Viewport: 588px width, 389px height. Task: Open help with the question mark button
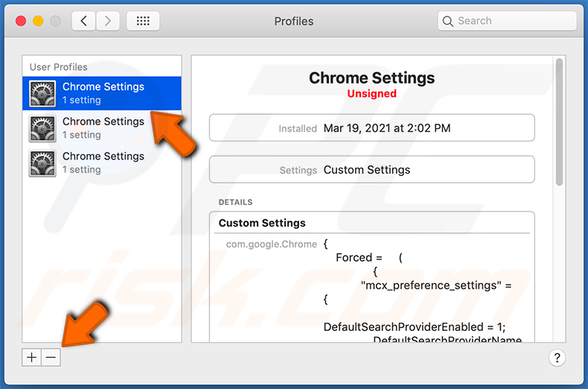557,358
